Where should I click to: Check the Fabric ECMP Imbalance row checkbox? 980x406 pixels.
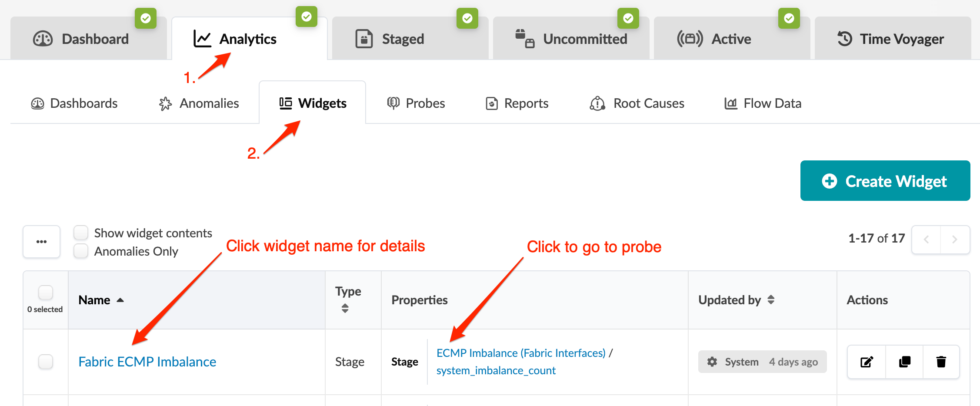tap(46, 362)
